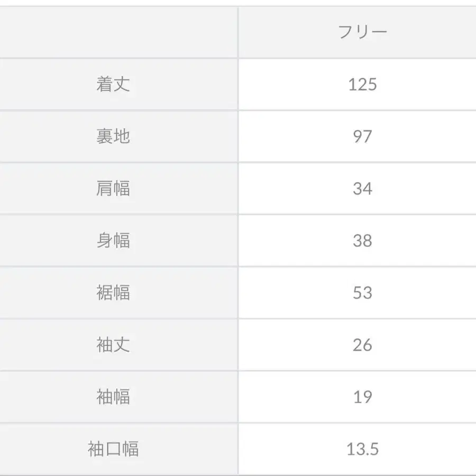
Task: Select the 裾幅 row label
Action: [113, 292]
